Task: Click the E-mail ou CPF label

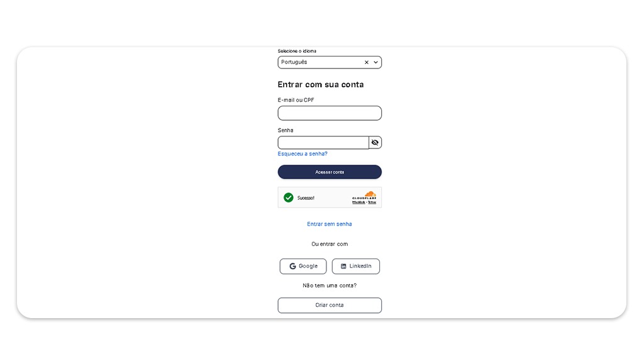Action: (x=296, y=100)
